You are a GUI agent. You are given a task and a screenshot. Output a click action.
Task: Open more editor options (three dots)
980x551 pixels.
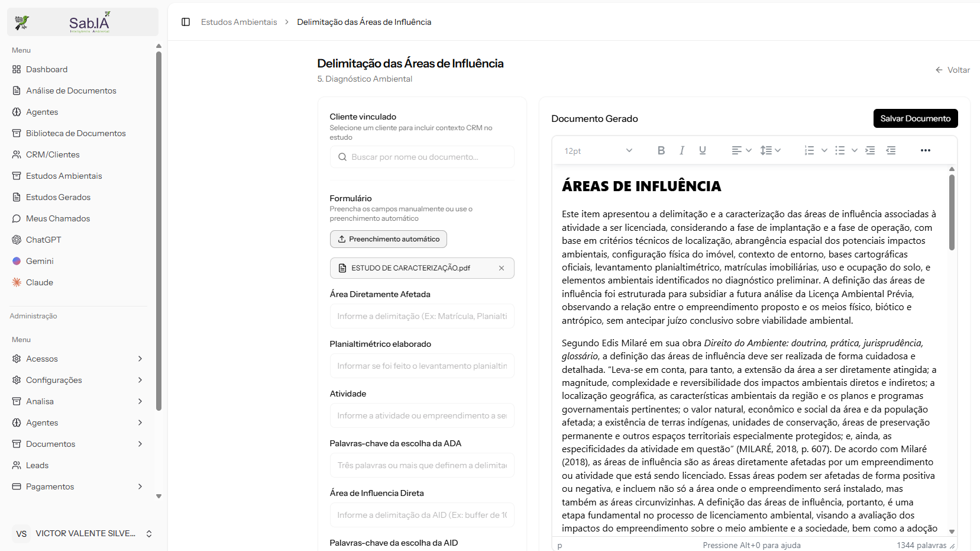[926, 150]
